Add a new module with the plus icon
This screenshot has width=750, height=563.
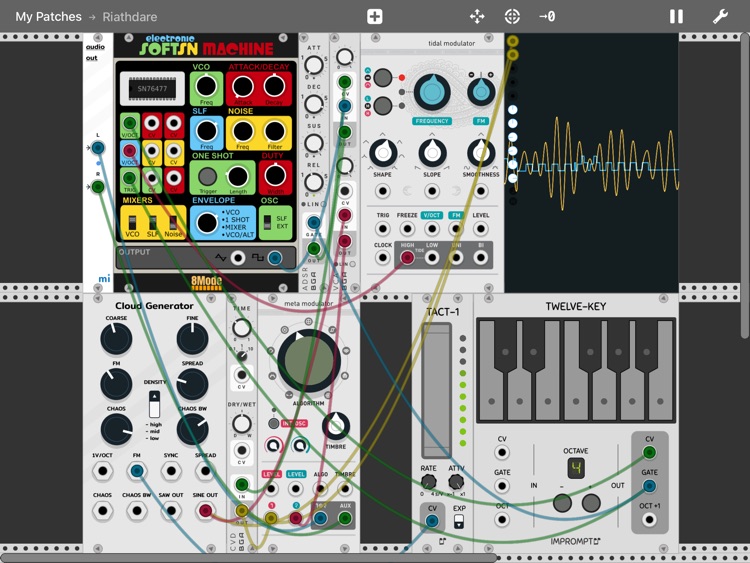coord(375,17)
